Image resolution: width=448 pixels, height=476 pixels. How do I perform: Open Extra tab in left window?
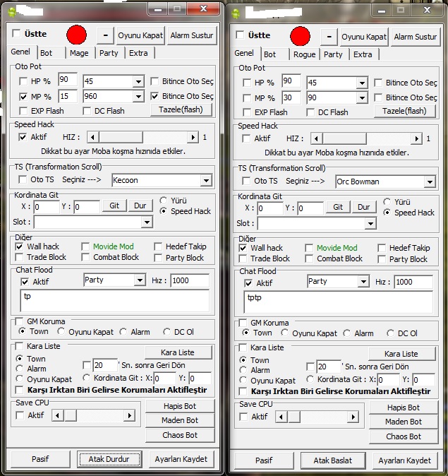(140, 53)
